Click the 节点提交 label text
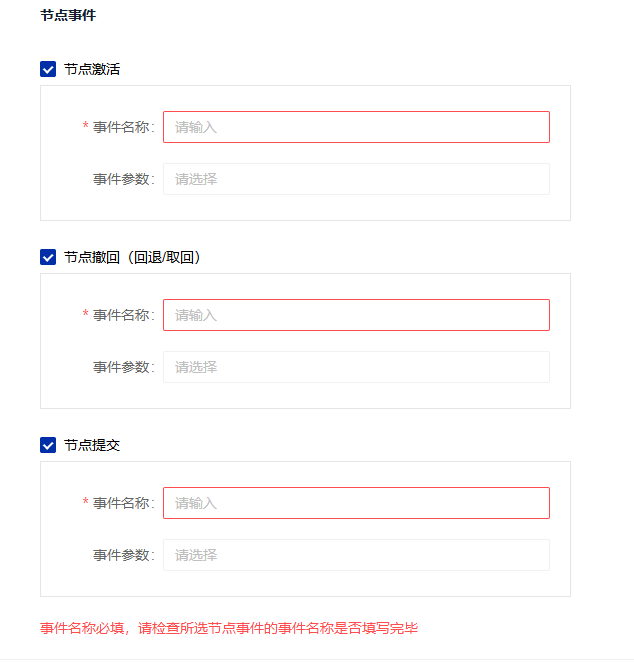The image size is (634, 667). 92,445
